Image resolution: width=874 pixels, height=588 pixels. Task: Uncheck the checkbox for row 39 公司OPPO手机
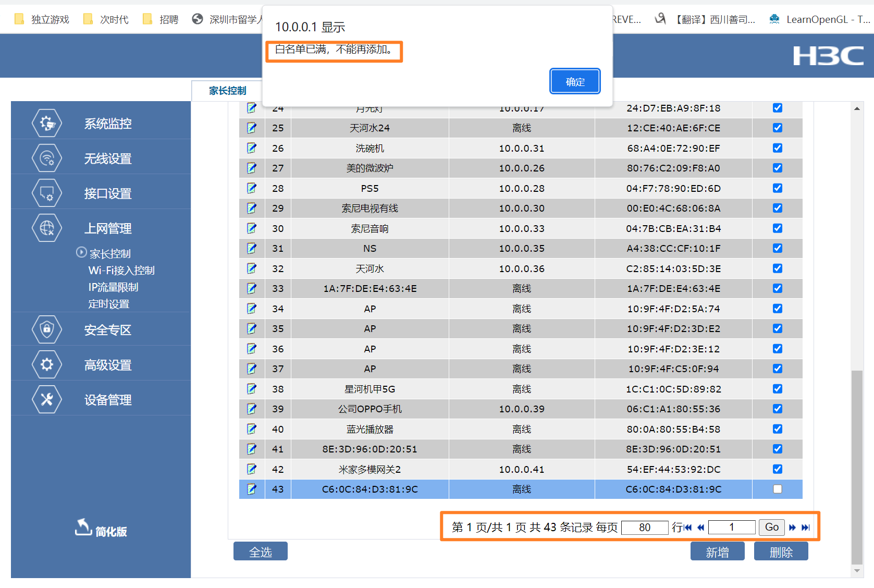[778, 409]
